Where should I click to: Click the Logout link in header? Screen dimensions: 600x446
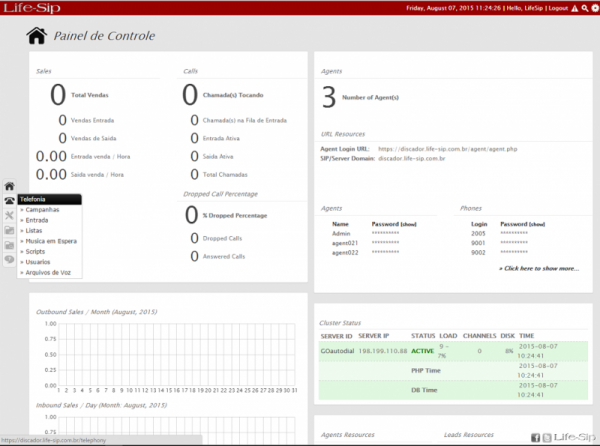point(558,8)
